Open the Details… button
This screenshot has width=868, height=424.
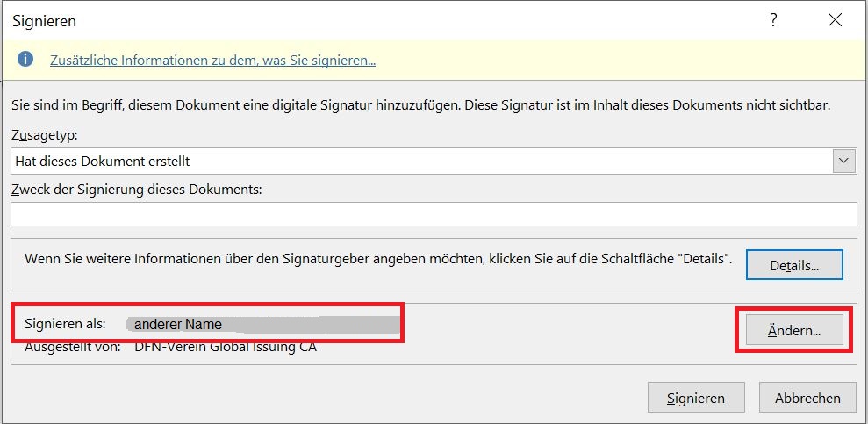point(794,265)
